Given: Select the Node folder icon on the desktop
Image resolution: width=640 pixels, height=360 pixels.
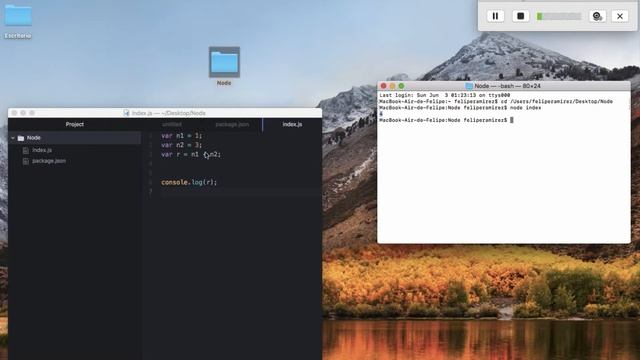Looking at the screenshot, I should click(x=224, y=62).
